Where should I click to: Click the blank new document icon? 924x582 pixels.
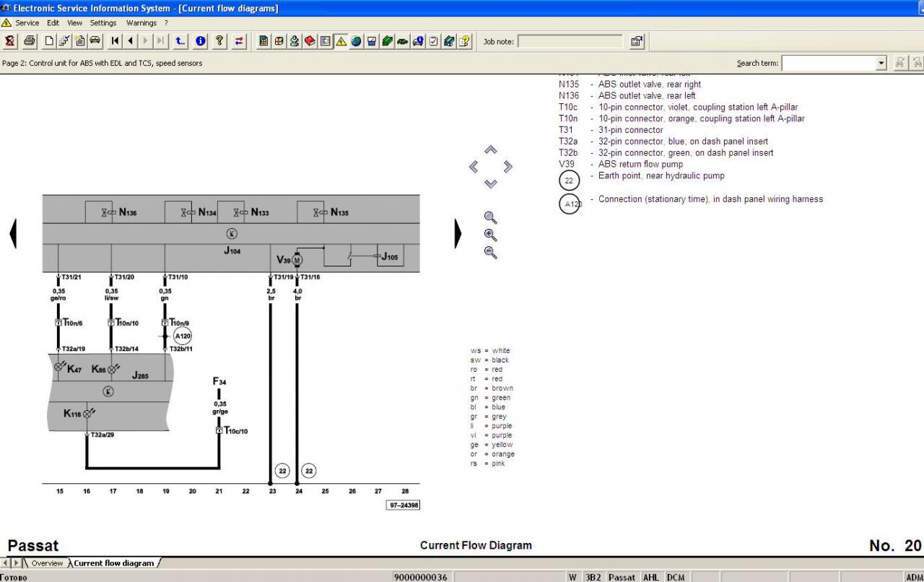point(49,41)
